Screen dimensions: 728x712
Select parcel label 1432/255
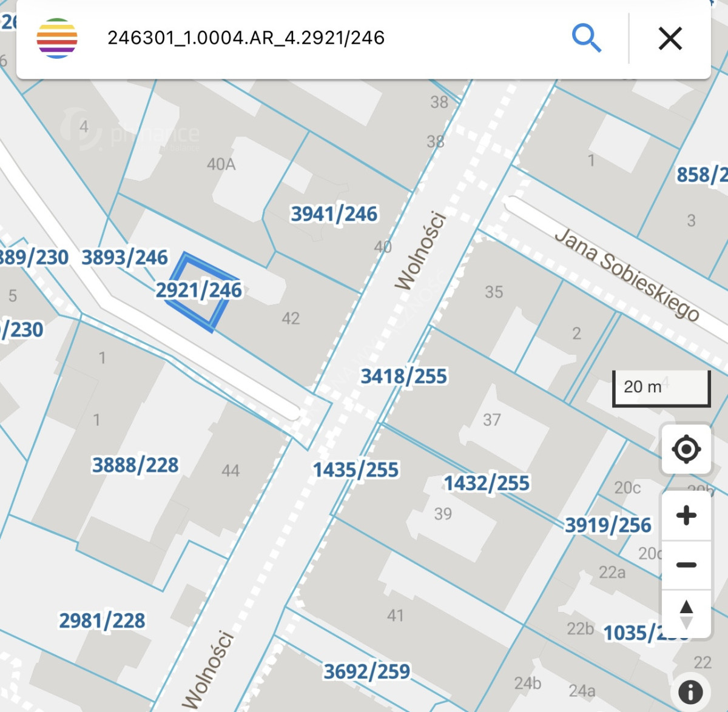pos(487,483)
